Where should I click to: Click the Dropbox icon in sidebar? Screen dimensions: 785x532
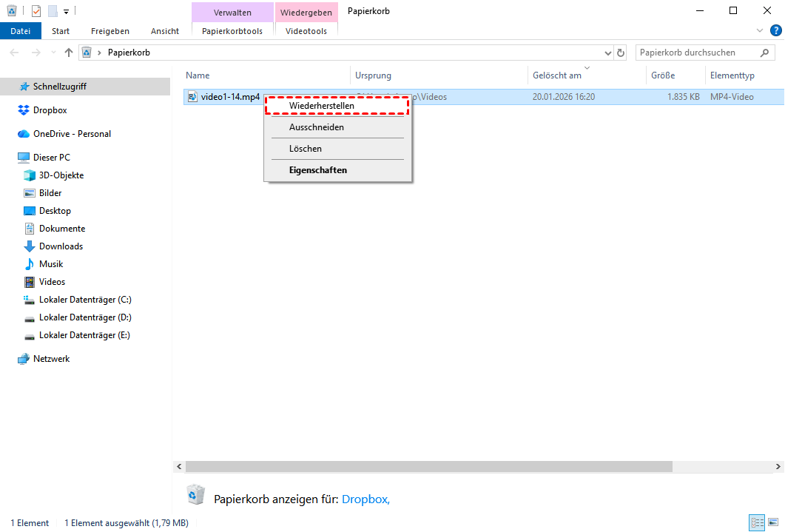coord(23,110)
